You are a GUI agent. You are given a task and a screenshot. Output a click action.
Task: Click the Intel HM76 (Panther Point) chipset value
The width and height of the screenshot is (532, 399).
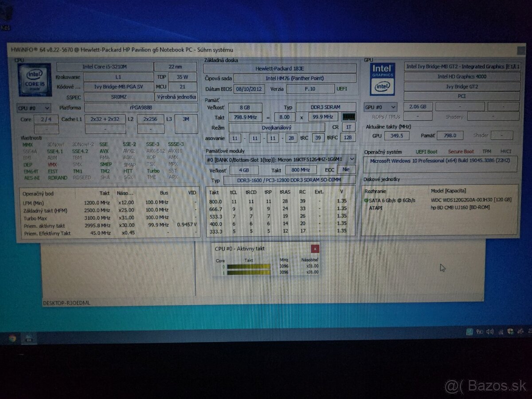coord(294,78)
